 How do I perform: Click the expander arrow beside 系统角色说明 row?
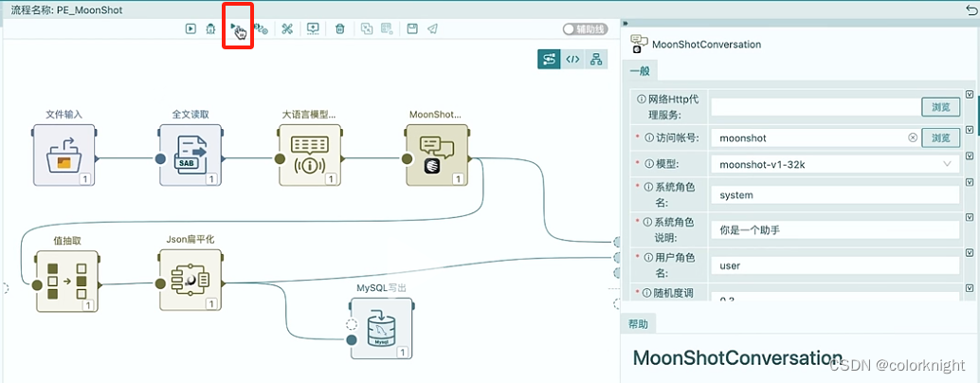(x=970, y=217)
